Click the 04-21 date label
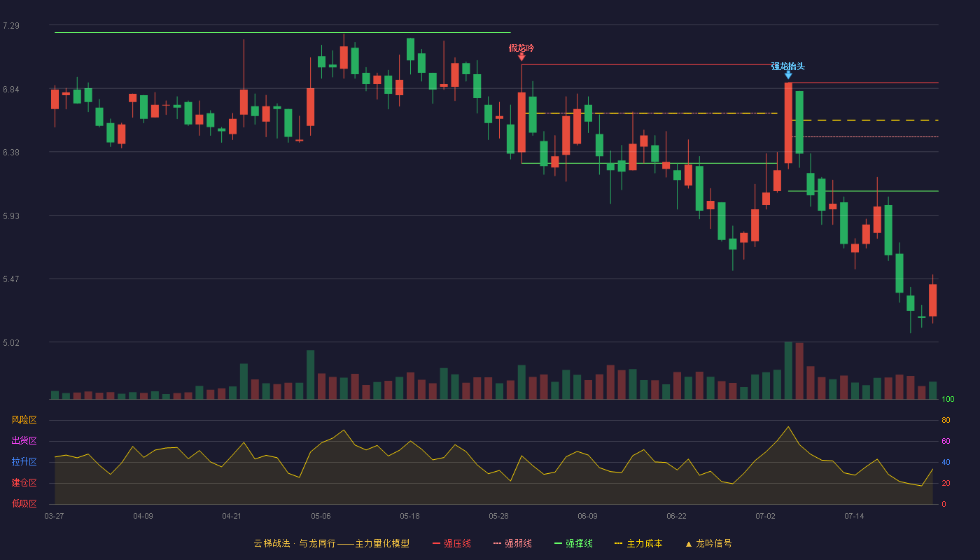The width and height of the screenshot is (980, 560). (x=232, y=516)
